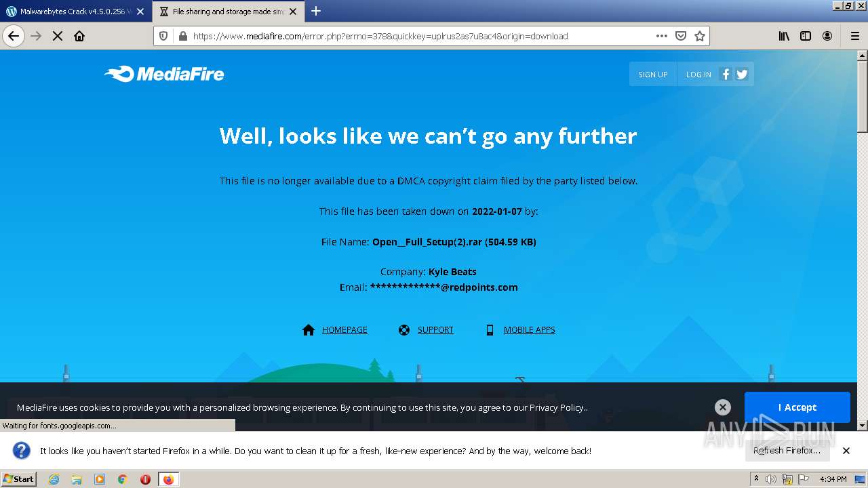Click the home icon beside HOMEPAGE
This screenshot has height=488, width=868.
point(309,330)
